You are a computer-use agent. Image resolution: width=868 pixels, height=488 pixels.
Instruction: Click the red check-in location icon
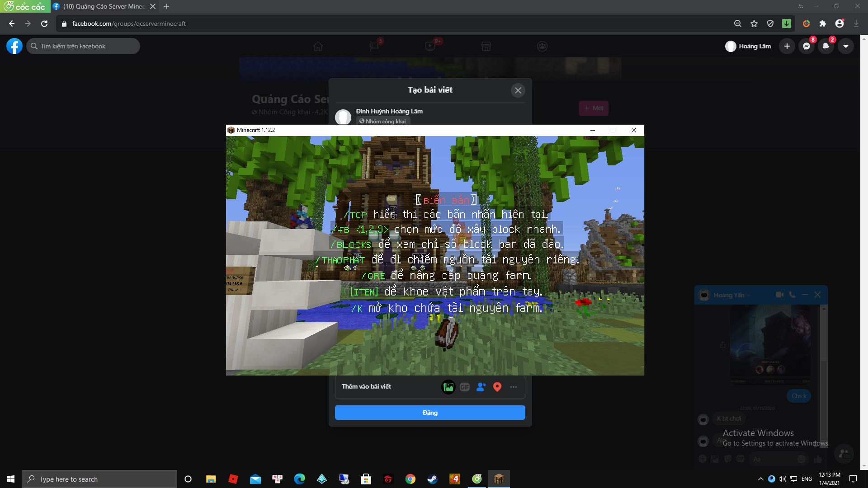point(497,387)
